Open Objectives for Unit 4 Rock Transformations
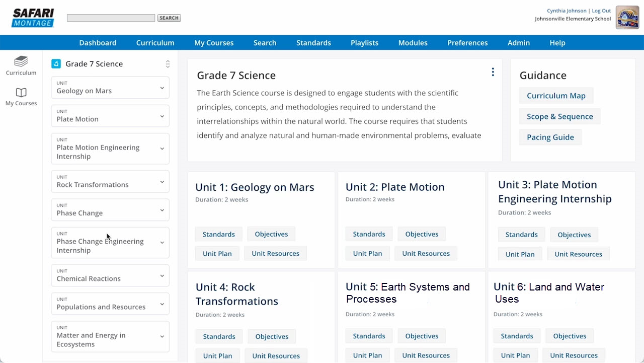 [272, 336]
